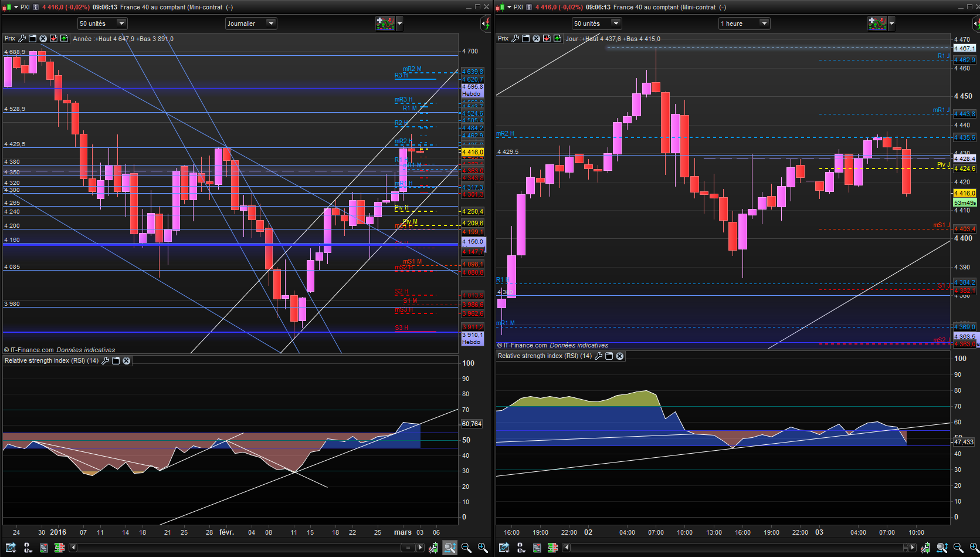Click the horizontal scrollbar track in right chart
The image size is (980, 557).
(733, 548)
